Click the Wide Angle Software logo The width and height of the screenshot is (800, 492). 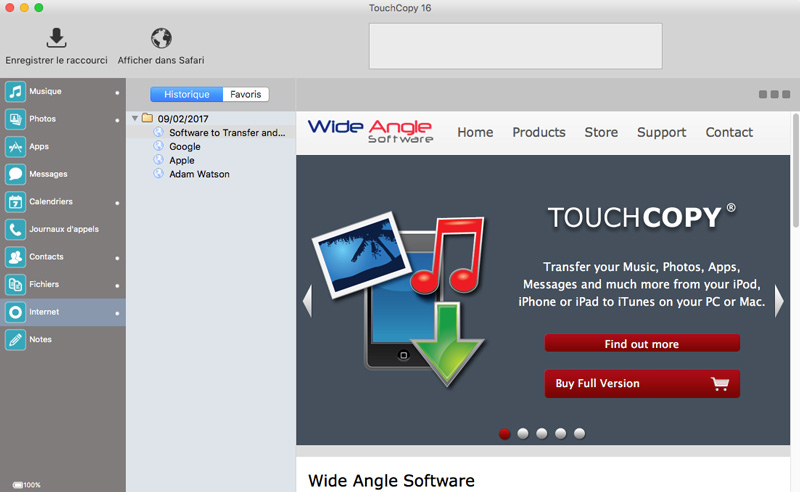click(371, 131)
